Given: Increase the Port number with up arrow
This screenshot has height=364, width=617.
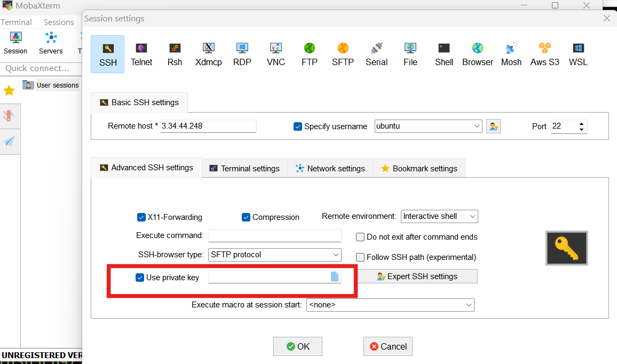Looking at the screenshot, I should [582, 124].
